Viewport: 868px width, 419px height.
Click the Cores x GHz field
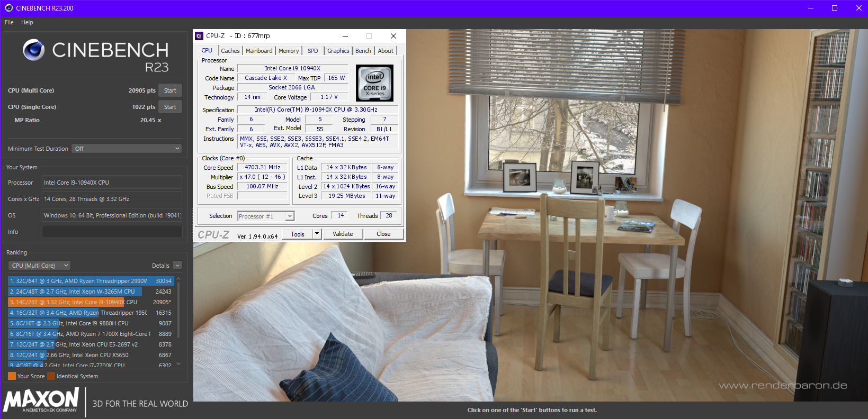point(112,199)
